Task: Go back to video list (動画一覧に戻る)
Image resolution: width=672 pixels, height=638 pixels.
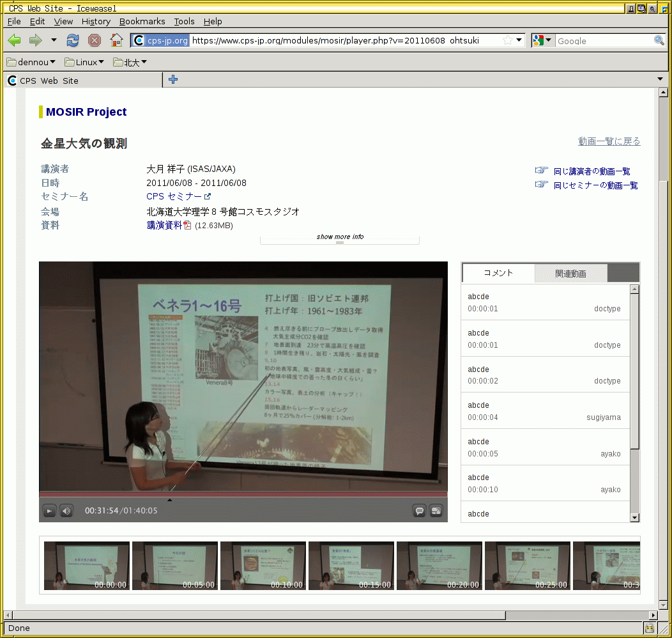Action: [609, 141]
